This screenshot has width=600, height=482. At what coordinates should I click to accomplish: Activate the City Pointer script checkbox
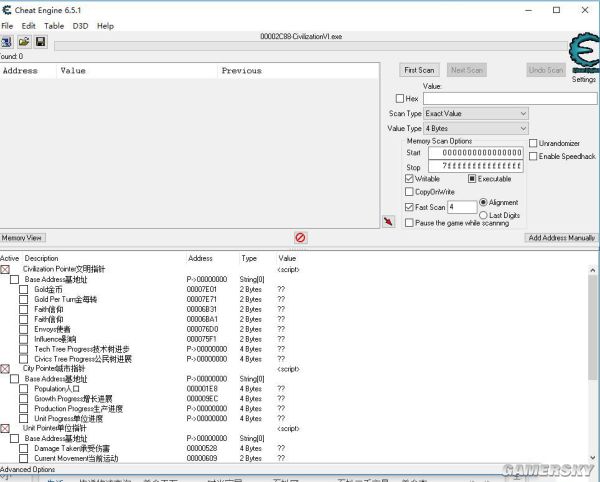point(5,369)
